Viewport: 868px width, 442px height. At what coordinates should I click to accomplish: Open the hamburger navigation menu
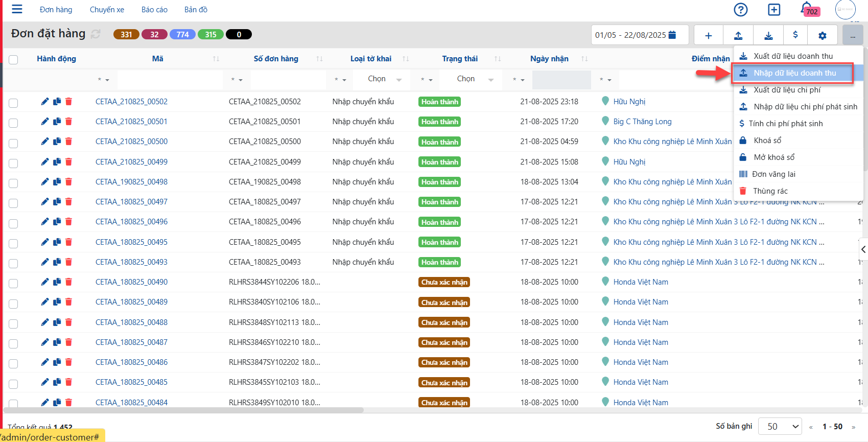point(17,9)
